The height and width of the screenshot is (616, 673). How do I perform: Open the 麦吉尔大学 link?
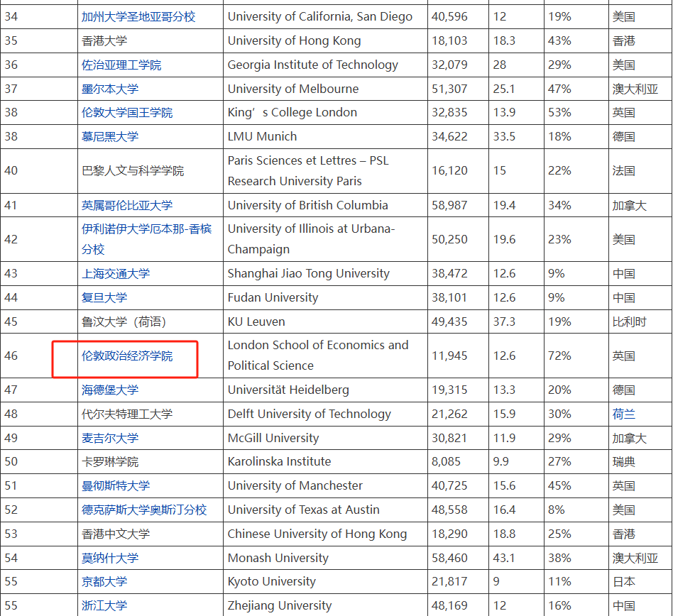click(110, 438)
